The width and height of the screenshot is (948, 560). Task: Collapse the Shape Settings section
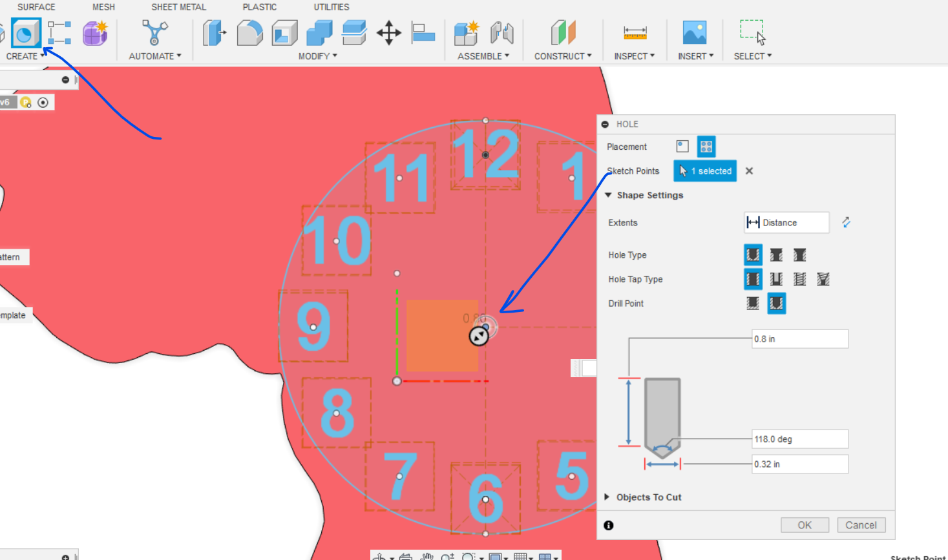(608, 195)
